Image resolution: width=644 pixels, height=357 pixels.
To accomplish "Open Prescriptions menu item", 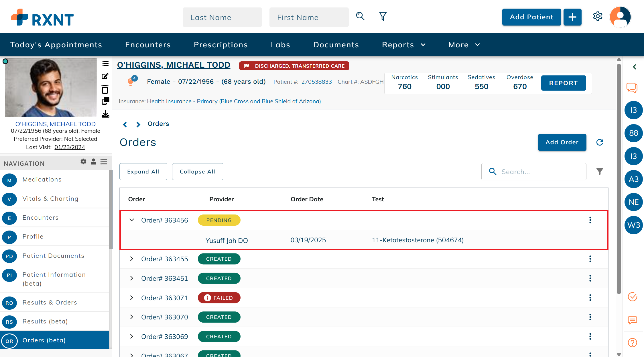I will coord(221,45).
